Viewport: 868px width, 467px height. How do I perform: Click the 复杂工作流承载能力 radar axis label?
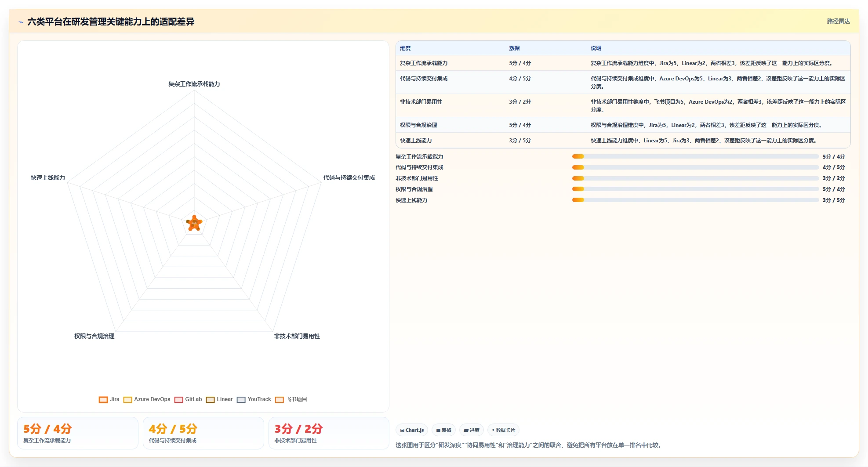pos(194,84)
